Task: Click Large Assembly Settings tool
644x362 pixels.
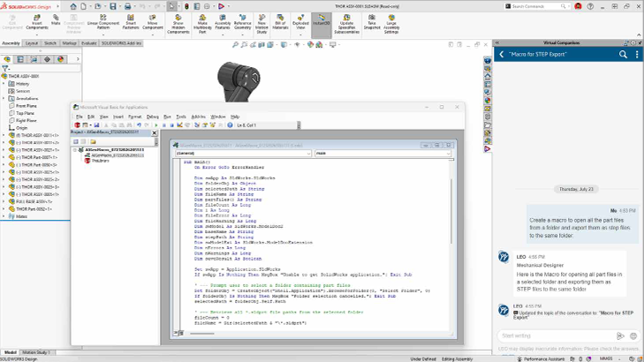Action: tap(391, 24)
